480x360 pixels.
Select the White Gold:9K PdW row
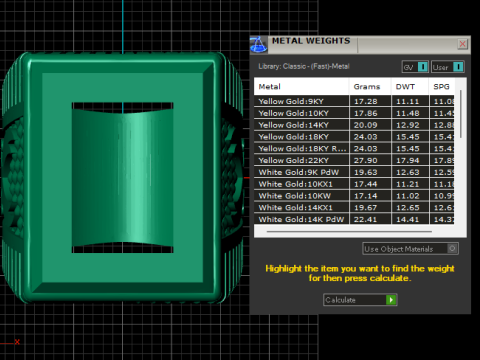354,172
